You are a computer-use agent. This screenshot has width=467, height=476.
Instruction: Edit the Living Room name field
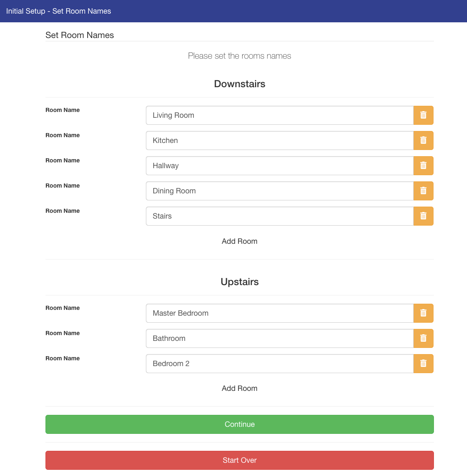(x=280, y=115)
